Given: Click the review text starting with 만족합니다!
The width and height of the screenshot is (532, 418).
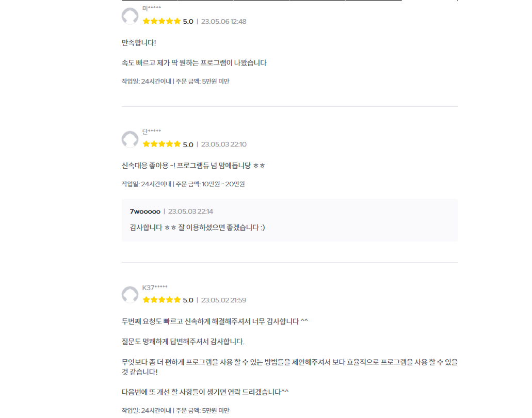Looking at the screenshot, I should [139, 42].
